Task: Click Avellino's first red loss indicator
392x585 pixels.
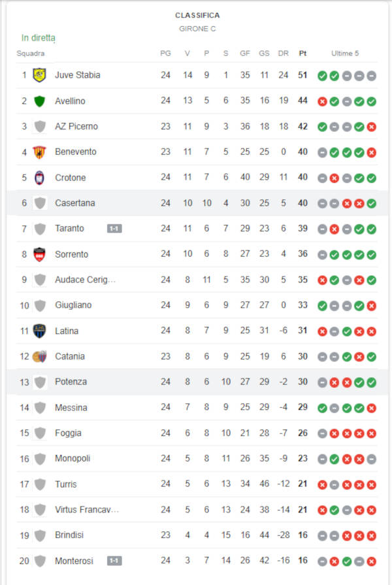Action: tap(322, 101)
